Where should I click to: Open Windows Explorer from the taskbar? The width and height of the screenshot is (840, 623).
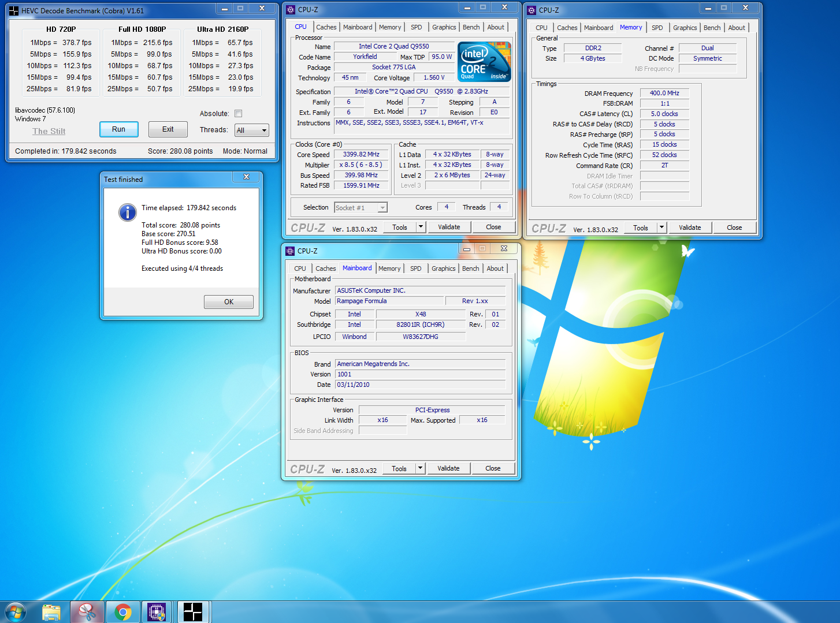point(51,612)
